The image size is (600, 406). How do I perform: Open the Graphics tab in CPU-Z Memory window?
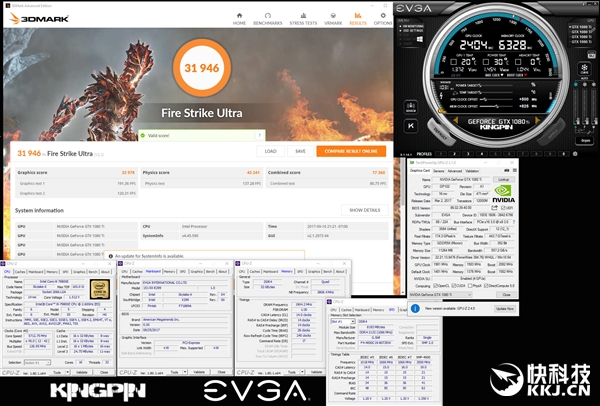click(314, 272)
